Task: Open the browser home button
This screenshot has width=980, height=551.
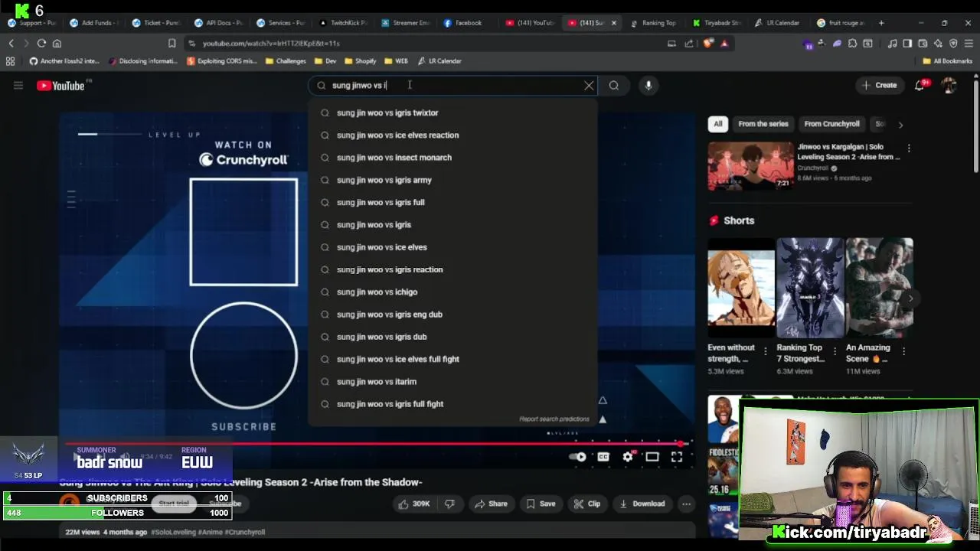Action: 57,44
